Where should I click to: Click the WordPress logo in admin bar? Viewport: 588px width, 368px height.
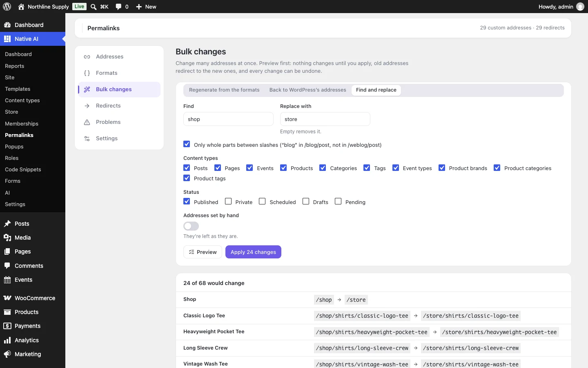point(7,7)
